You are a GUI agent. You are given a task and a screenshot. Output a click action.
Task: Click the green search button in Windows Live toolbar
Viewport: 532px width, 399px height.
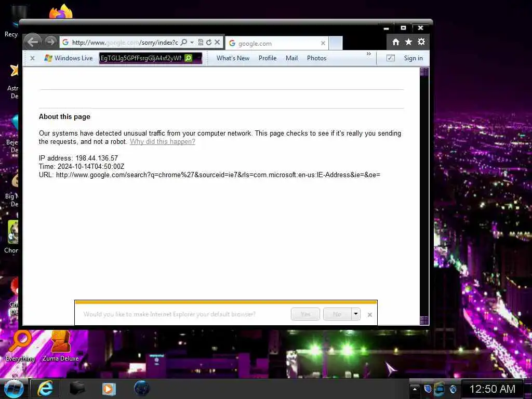coord(188,58)
